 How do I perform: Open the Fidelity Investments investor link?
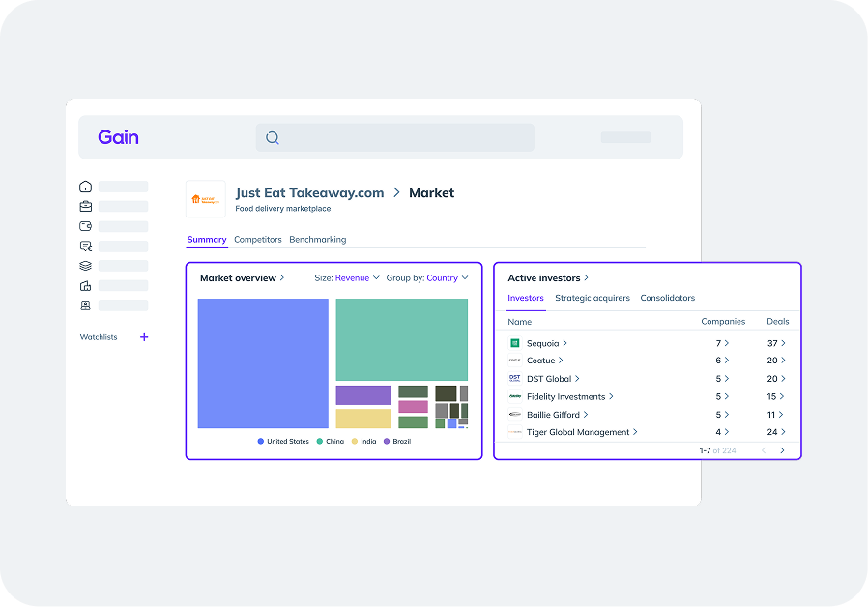(570, 396)
